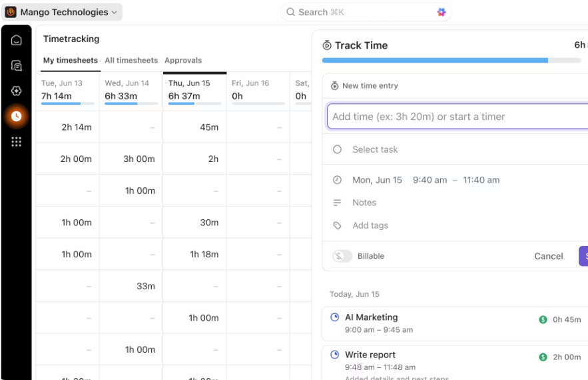Click the tag icon beside Add tags
This screenshot has height=380, width=588.
click(337, 226)
